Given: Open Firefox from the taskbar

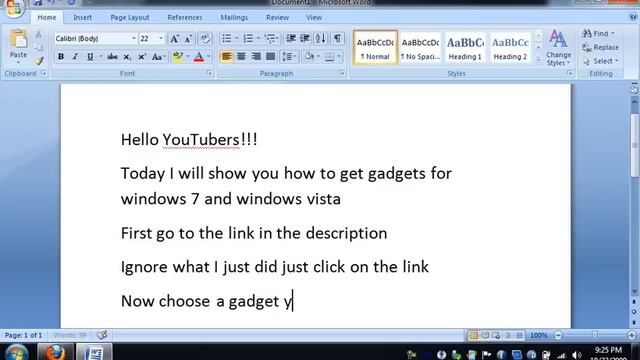Looking at the screenshot, I should [55, 352].
